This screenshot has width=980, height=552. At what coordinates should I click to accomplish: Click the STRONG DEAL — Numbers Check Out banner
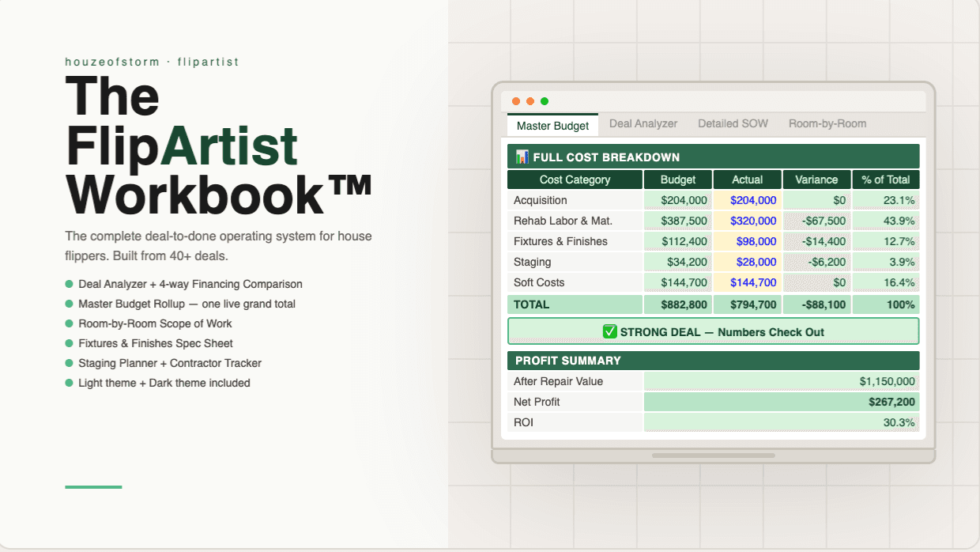tap(713, 331)
